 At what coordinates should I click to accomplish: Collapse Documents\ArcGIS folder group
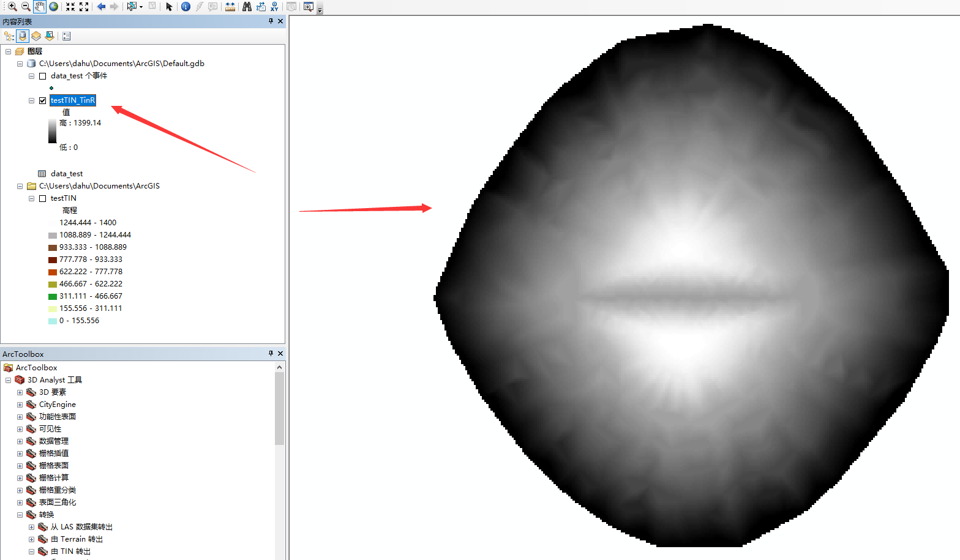tap(20, 186)
